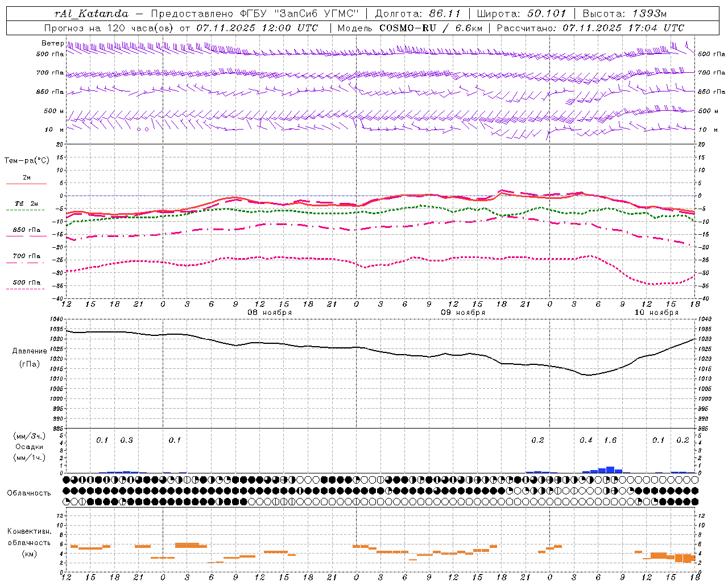Click the 'Конвективн.' convective cloud label
Viewport: 728px width, 582px height.
coord(29,531)
